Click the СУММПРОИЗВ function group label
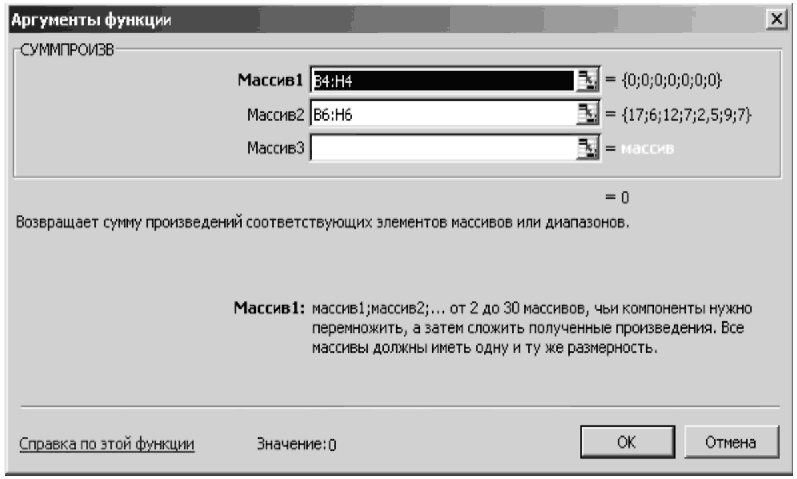 [67, 50]
